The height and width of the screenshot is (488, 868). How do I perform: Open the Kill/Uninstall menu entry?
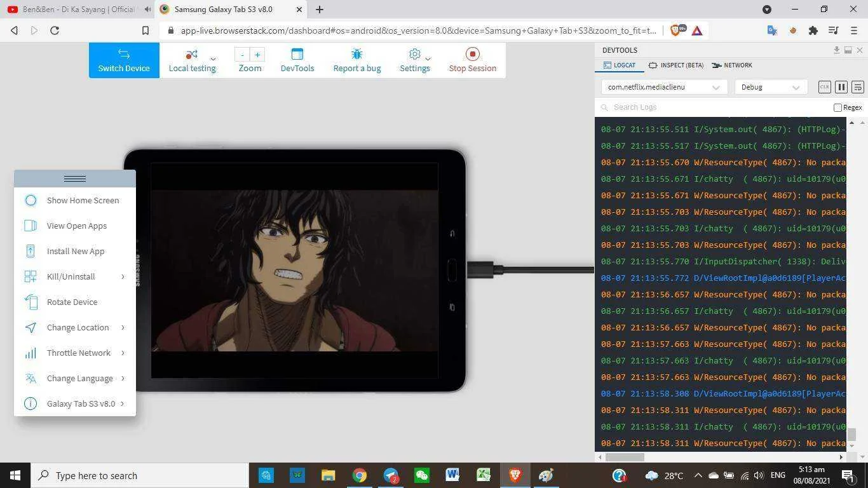(x=75, y=276)
